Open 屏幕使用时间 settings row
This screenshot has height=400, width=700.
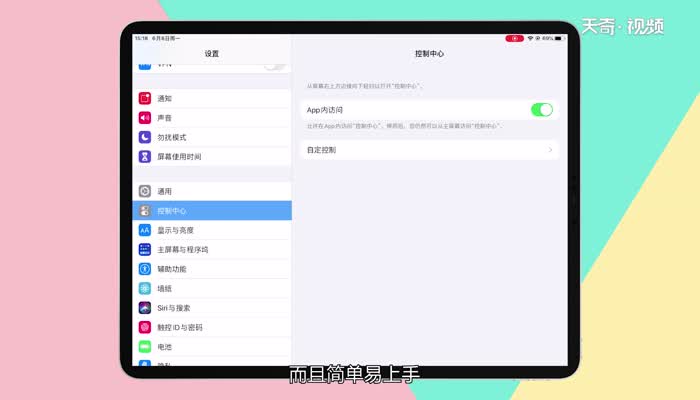212,157
